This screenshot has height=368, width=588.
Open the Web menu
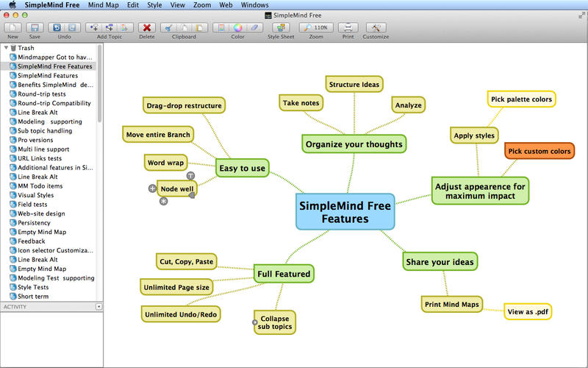(x=226, y=5)
